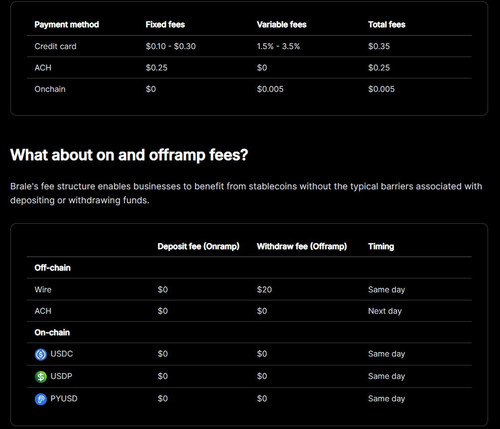Click the Off-chain section label
The width and height of the screenshot is (500, 429).
(x=52, y=268)
